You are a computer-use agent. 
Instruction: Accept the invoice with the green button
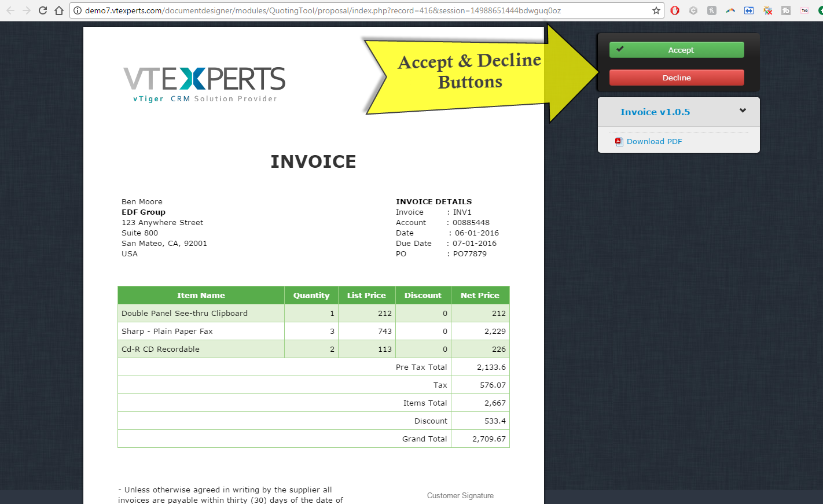tap(677, 50)
